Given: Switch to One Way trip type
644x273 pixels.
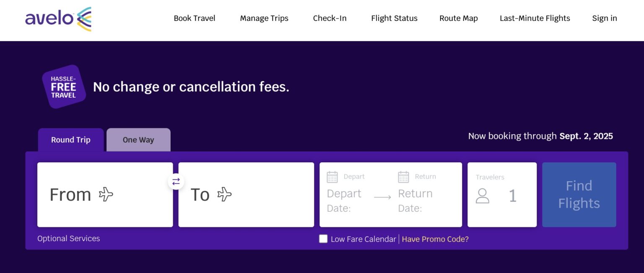Looking at the screenshot, I should [138, 140].
